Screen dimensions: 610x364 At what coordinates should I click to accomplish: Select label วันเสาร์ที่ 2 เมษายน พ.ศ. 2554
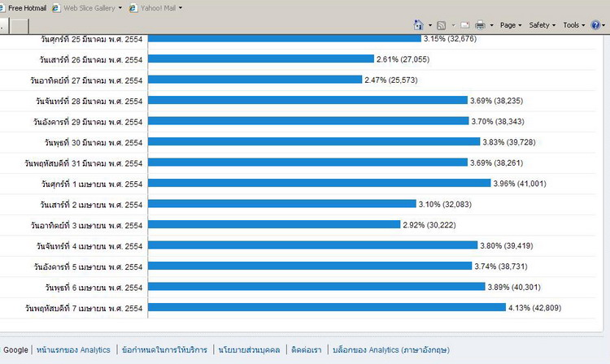tap(91, 205)
